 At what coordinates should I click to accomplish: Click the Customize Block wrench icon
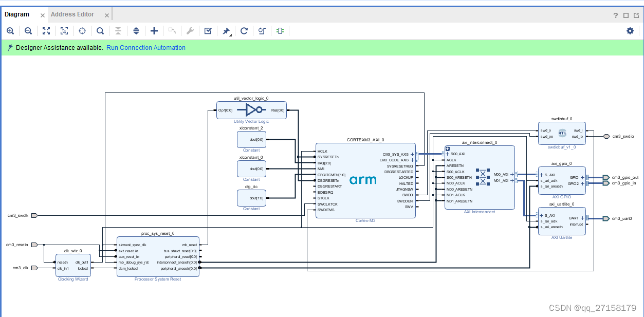point(190,31)
